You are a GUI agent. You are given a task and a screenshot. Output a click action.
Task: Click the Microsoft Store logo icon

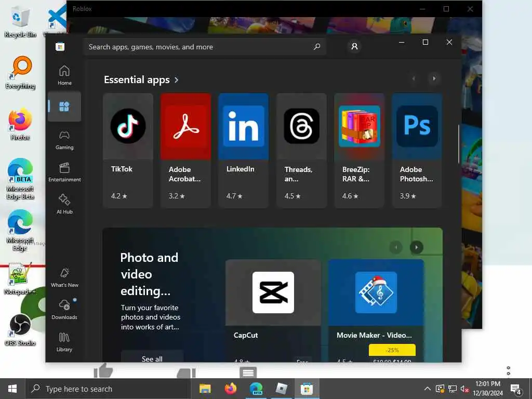point(60,46)
